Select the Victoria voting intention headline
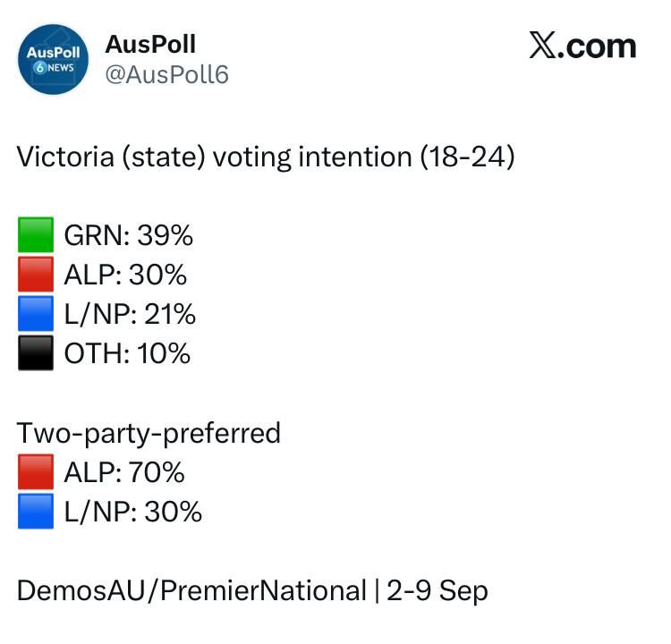671x644 pixels. 266,157
